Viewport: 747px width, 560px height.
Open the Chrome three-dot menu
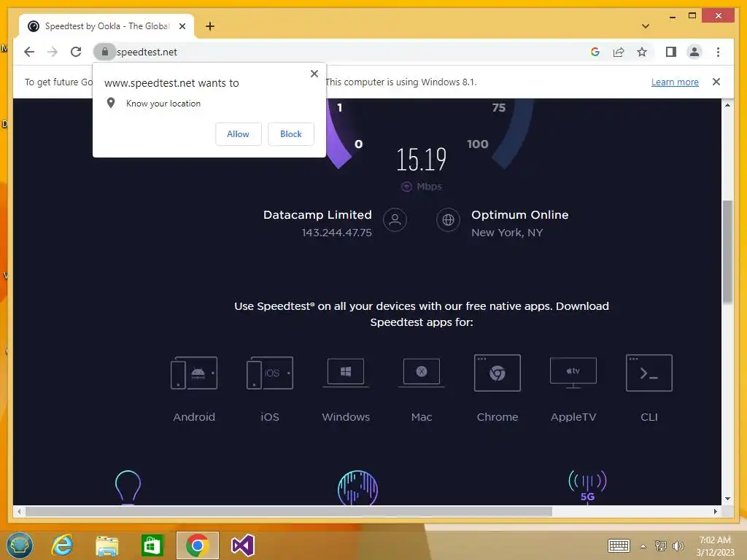point(718,52)
